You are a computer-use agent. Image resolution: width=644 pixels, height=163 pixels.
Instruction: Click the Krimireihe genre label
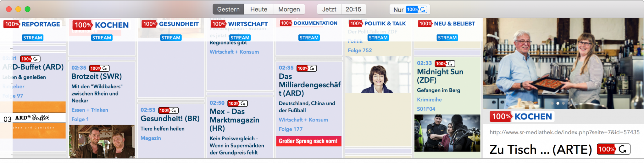pyautogui.click(x=430, y=99)
